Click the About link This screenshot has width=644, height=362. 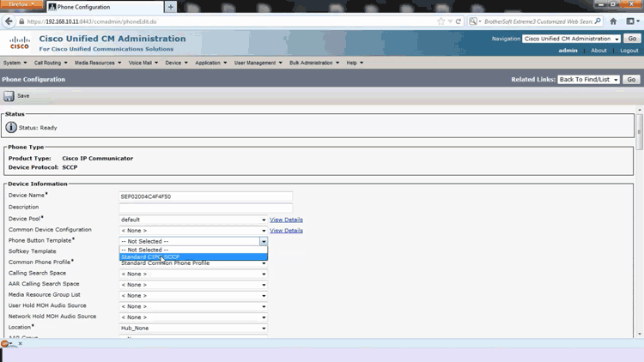(x=598, y=51)
